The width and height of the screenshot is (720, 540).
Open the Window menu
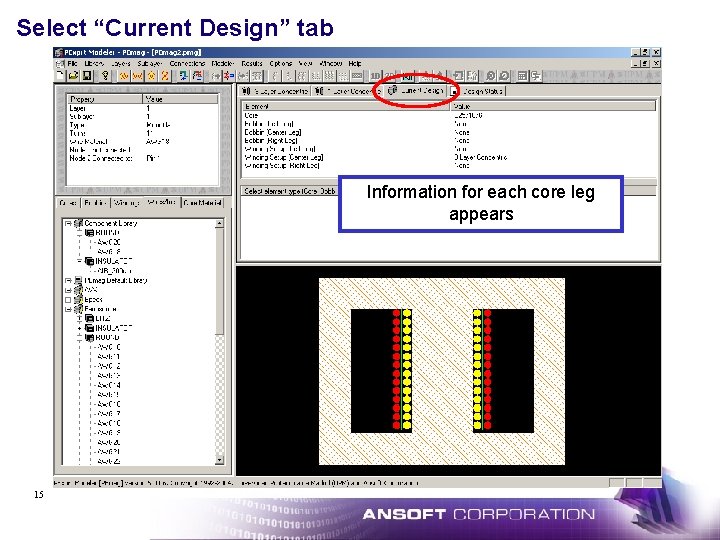331,63
